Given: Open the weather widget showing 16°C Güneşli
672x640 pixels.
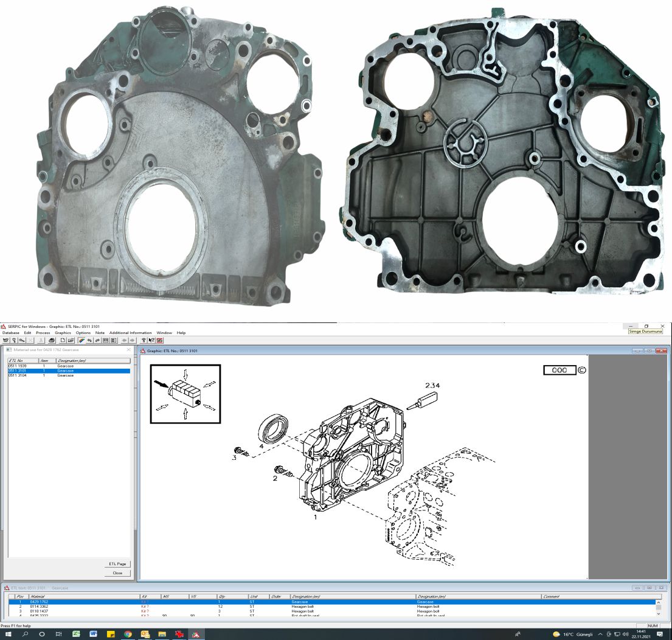Looking at the screenshot, I should [x=573, y=634].
